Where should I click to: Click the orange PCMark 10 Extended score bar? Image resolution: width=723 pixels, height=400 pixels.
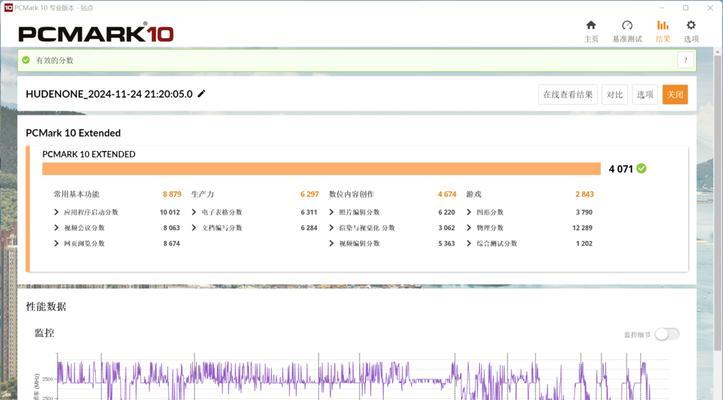(x=321, y=169)
